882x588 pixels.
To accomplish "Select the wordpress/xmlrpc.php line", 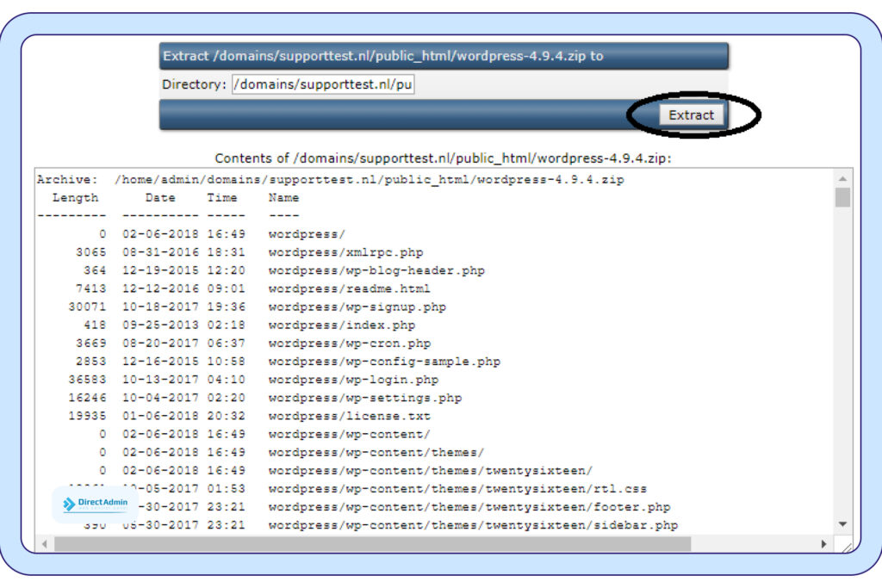I will click(x=250, y=252).
